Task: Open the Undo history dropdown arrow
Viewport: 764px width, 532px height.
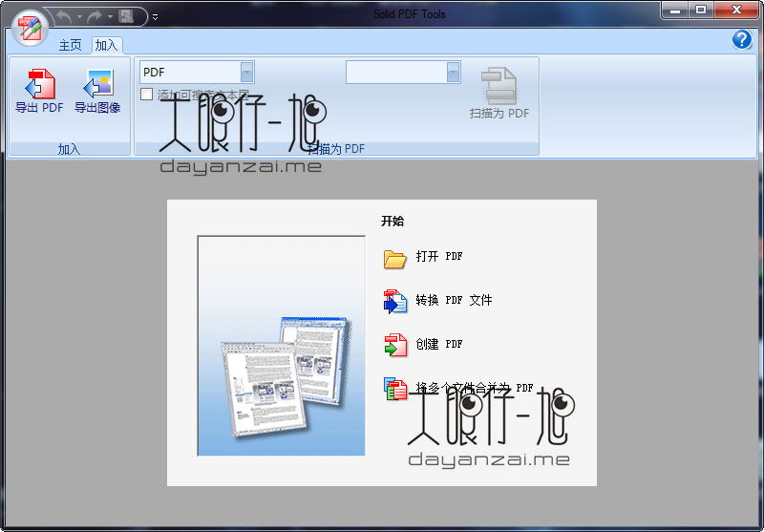Action: 79,17
